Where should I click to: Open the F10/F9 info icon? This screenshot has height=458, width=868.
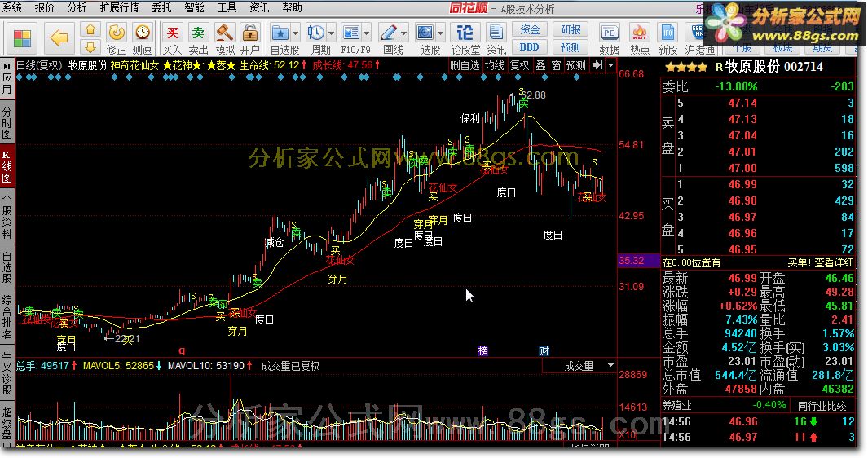point(351,33)
